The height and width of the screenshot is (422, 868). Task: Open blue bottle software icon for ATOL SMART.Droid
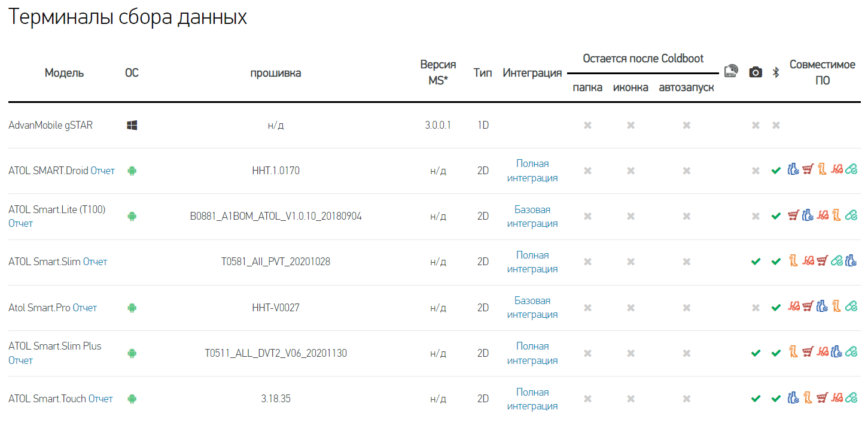pos(794,170)
